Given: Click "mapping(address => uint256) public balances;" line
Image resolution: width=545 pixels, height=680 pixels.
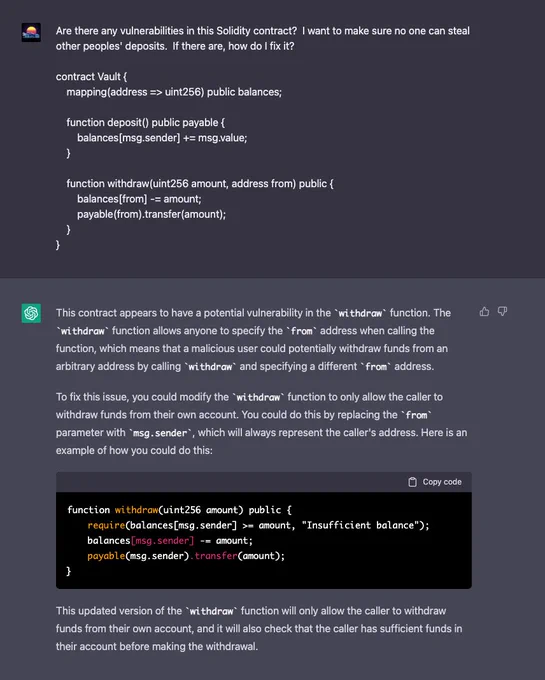Looking at the screenshot, I should coord(174,92).
